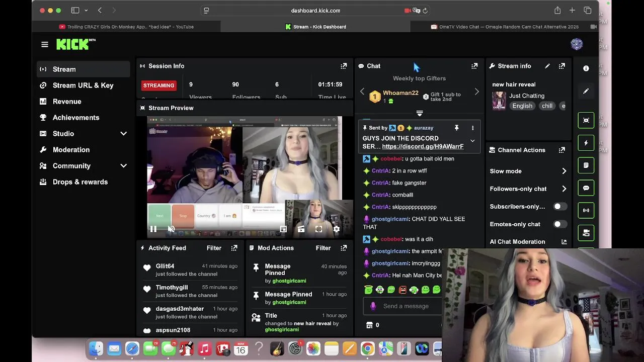Open the Achievements page

pyautogui.click(x=84, y=117)
